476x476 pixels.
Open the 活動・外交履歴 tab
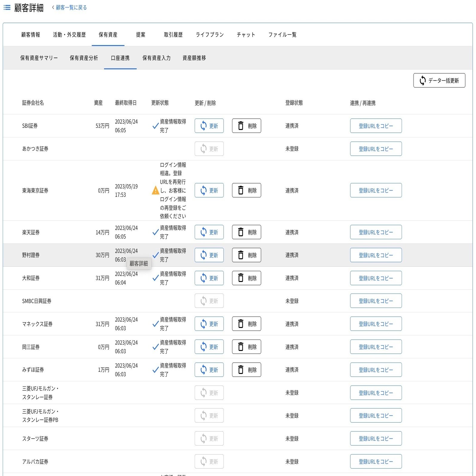point(69,35)
